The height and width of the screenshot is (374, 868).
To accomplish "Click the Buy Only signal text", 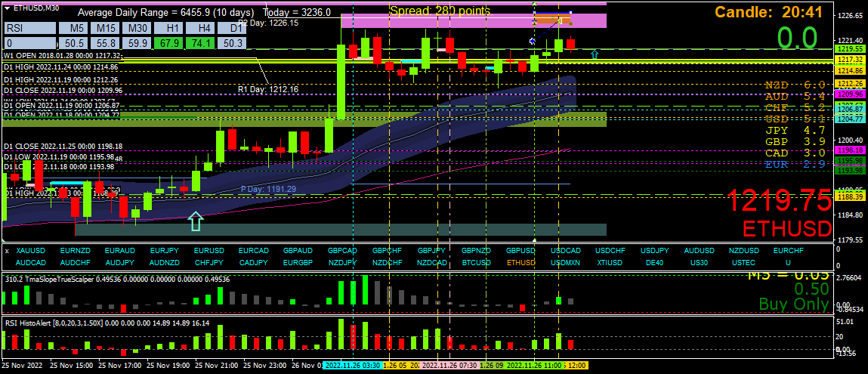I will tap(794, 304).
